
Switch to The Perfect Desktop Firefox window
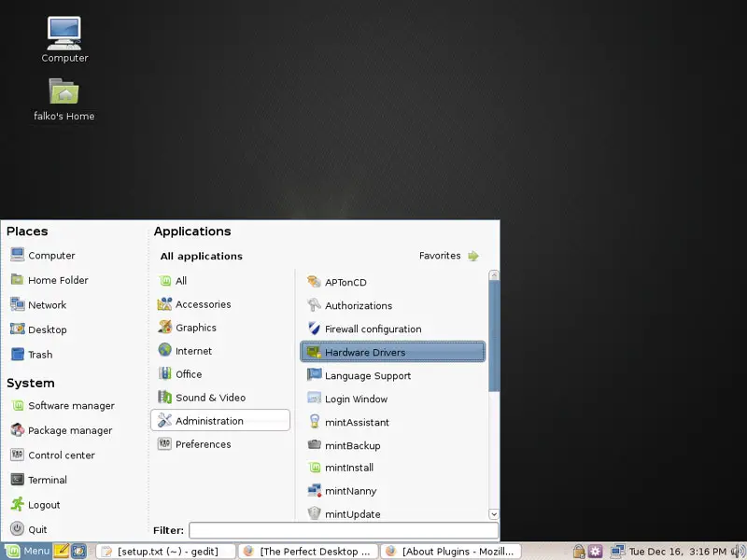tap(308, 552)
